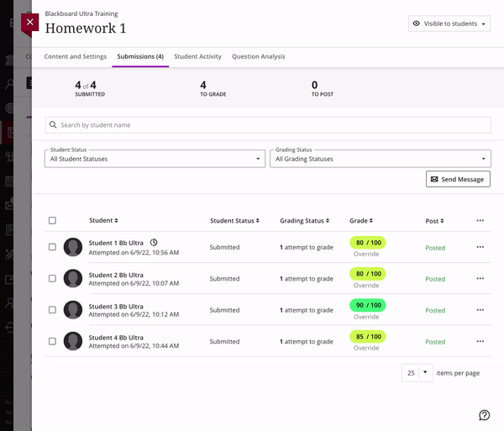Click Student 2 Bb Ultra avatar
The width and height of the screenshot is (504, 431).
73,278
